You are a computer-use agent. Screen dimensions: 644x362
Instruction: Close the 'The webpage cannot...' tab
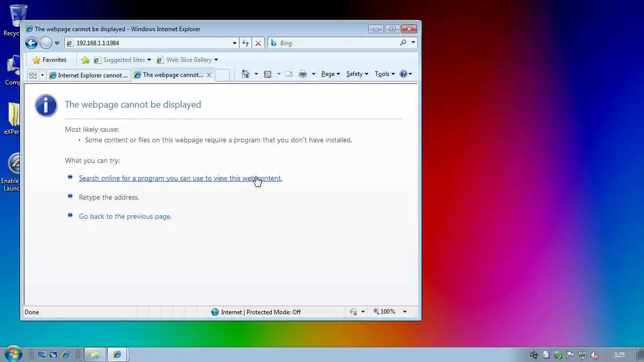pos(209,75)
